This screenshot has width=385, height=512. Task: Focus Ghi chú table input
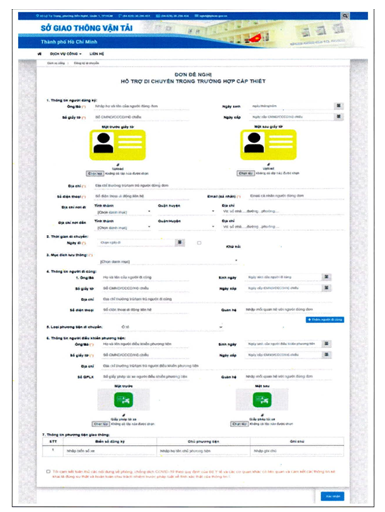point(297,451)
